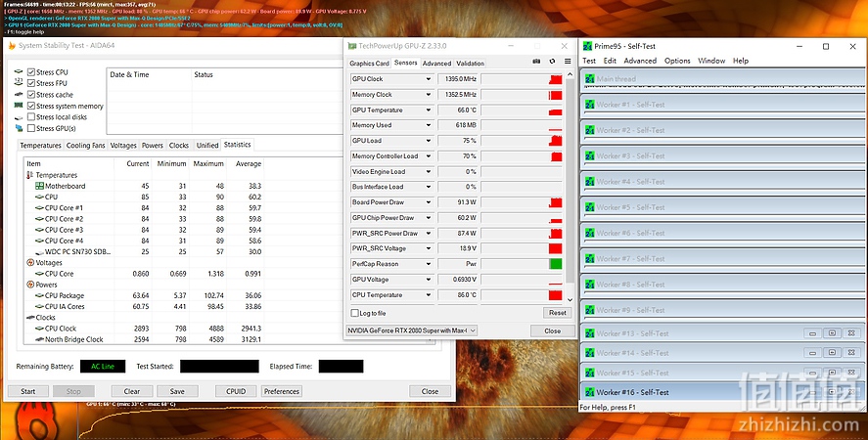The image size is (868, 440).
Task: Click the Save button in AIDA64
Action: point(177,391)
